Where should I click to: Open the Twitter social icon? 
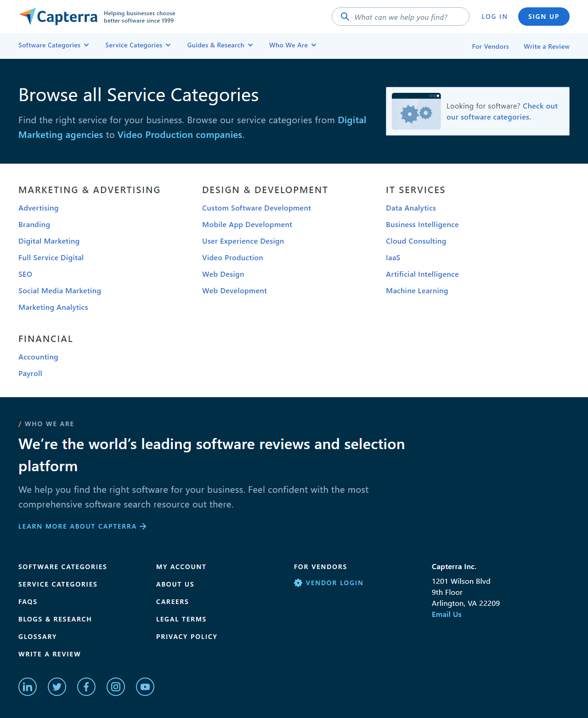click(x=57, y=687)
